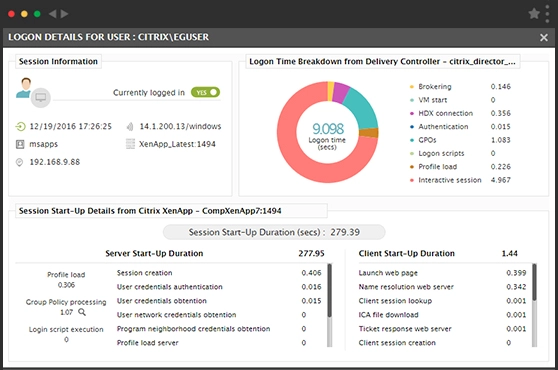The width and height of the screenshot is (558, 370).
Task: Click the red Interactive session legend dot
Action: [412, 180]
